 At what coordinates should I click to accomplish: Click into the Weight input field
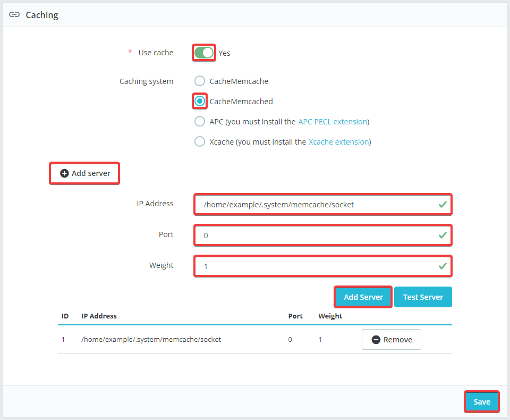pos(313,266)
